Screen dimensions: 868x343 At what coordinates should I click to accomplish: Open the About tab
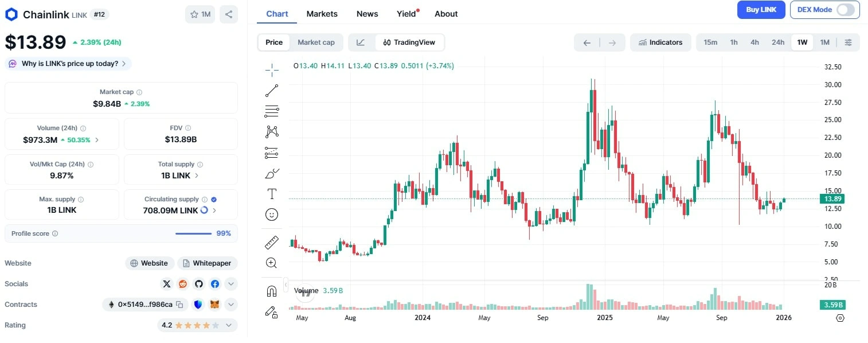pos(446,14)
